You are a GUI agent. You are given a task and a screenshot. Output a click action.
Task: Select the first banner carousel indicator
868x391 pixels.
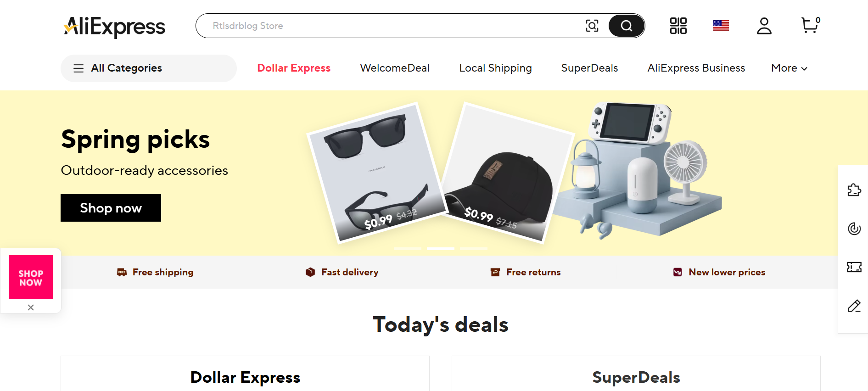click(x=408, y=249)
